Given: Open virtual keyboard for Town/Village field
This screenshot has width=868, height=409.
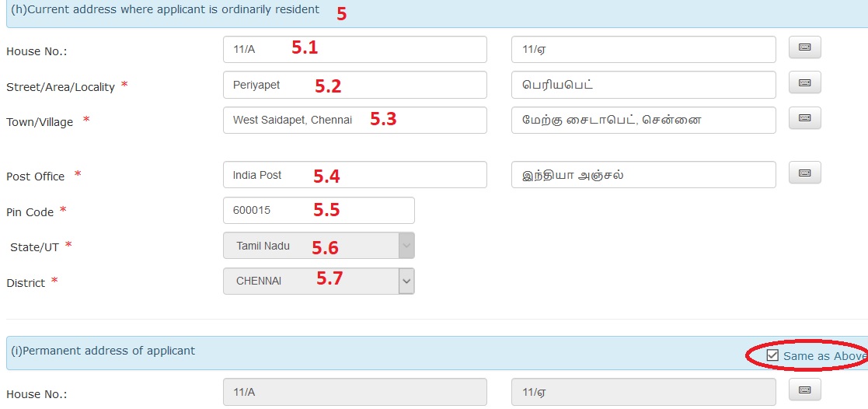Looking at the screenshot, I should 804,118.
